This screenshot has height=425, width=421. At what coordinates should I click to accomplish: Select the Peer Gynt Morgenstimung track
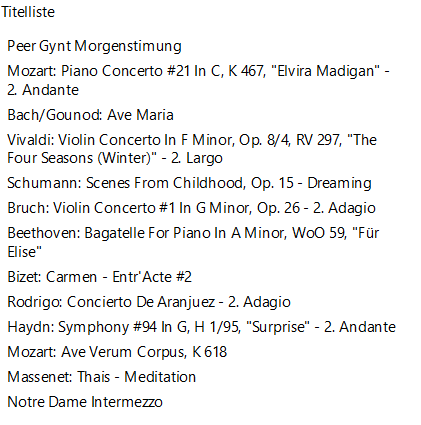coord(94,46)
